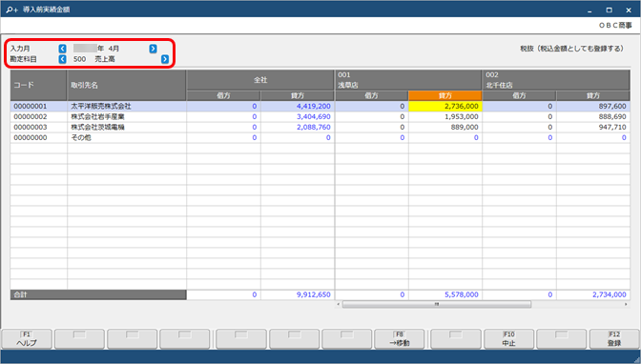The width and height of the screenshot is (641, 364).
Task: Select the その他 row name cell
Action: click(x=127, y=138)
